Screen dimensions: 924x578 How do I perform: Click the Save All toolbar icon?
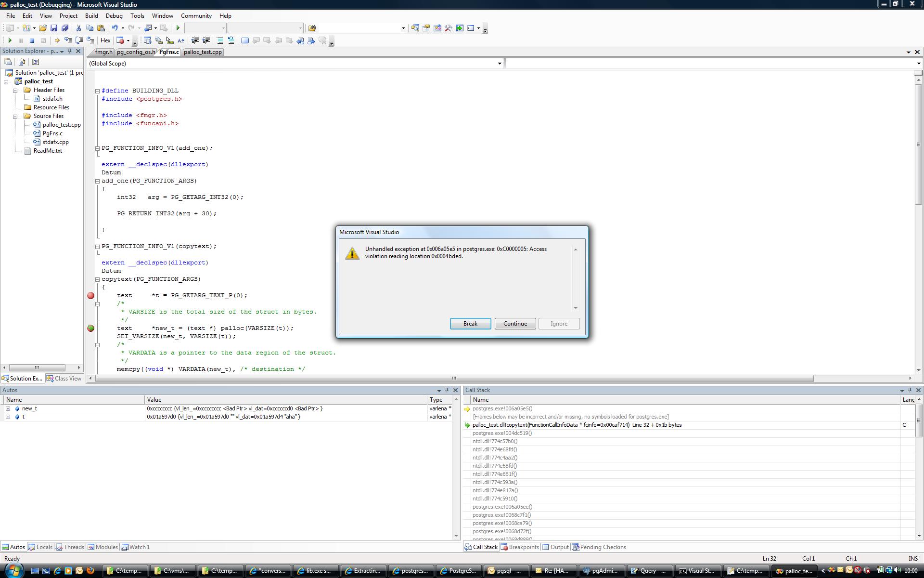[x=64, y=28]
